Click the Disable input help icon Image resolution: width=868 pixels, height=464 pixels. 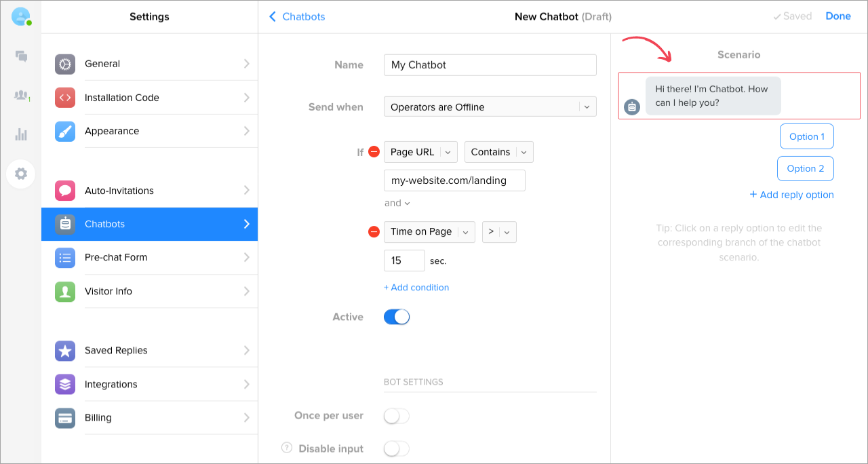287,448
